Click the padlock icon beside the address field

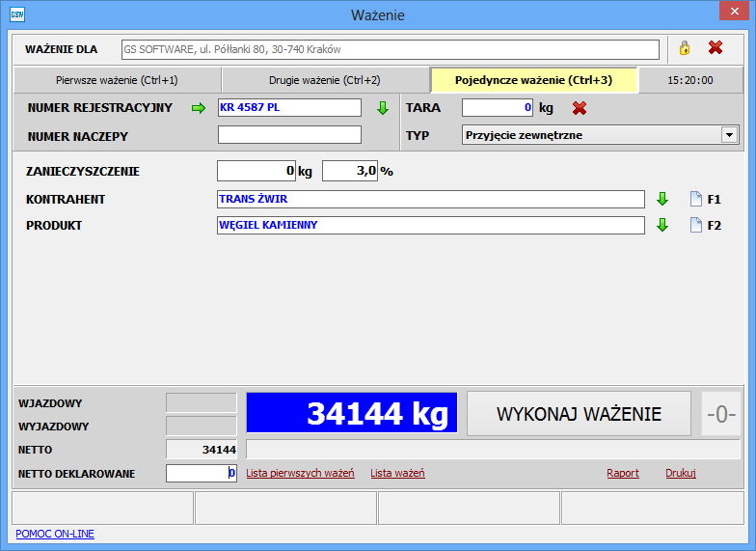point(685,48)
